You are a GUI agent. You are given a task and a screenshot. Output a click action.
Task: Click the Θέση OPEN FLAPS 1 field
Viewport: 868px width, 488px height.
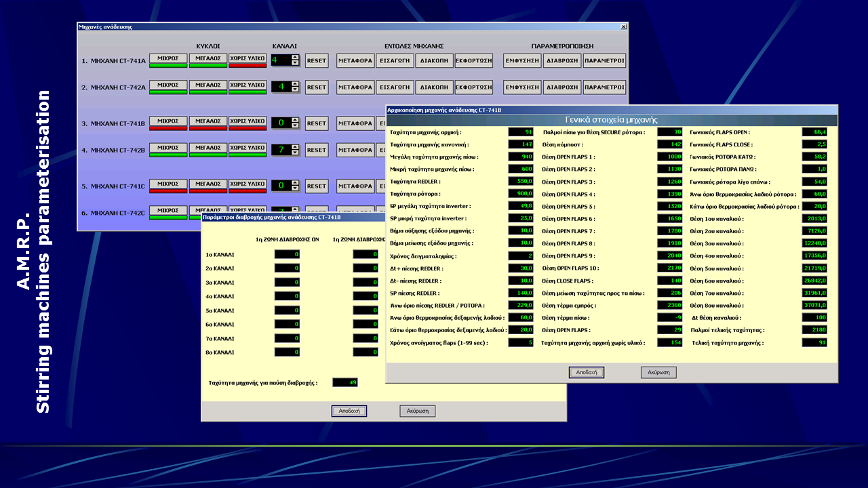pos(669,157)
